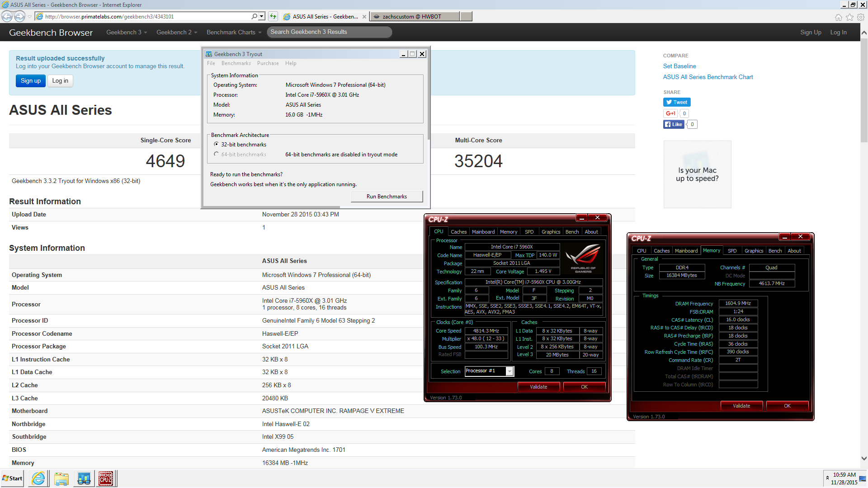
Task: Click the Windows Start button
Action: 12,479
